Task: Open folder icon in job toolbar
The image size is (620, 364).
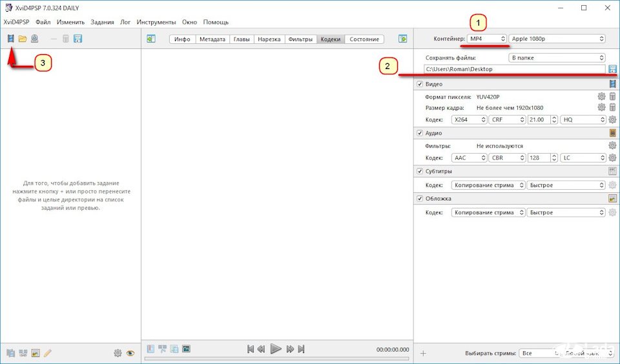Action: (x=23, y=39)
